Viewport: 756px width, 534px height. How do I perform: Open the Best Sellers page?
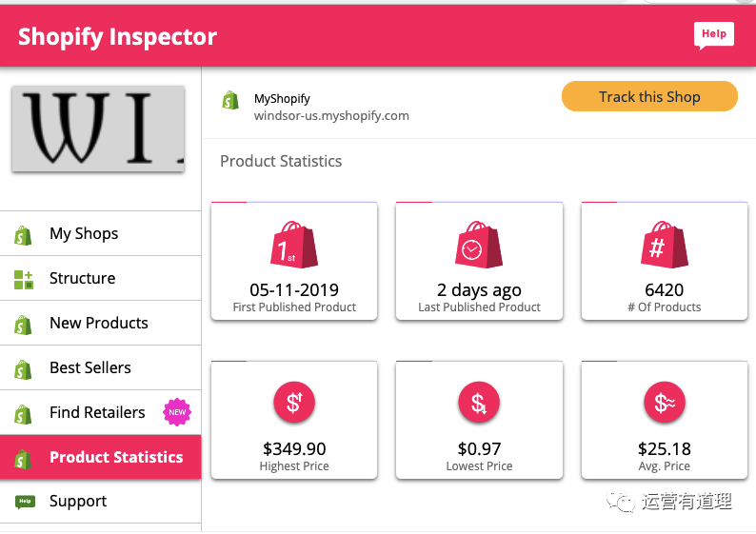90,367
